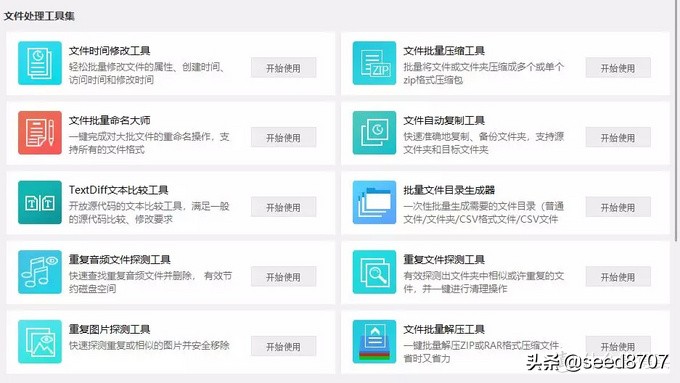Click the 批量文件目录生成器 folder icon
The image size is (680, 383).
(x=374, y=202)
